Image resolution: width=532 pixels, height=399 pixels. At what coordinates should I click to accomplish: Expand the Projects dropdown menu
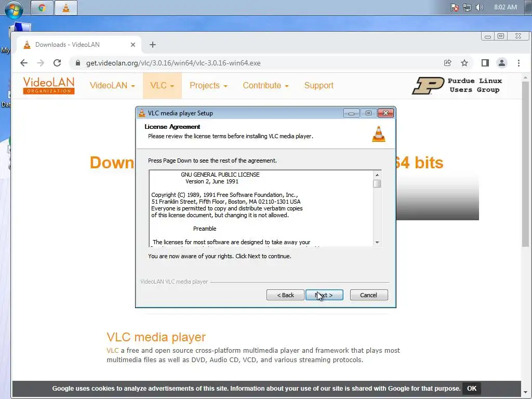click(x=208, y=86)
